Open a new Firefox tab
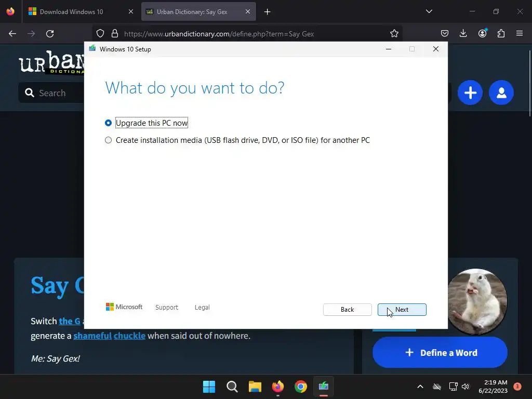The image size is (532, 399). [268, 12]
